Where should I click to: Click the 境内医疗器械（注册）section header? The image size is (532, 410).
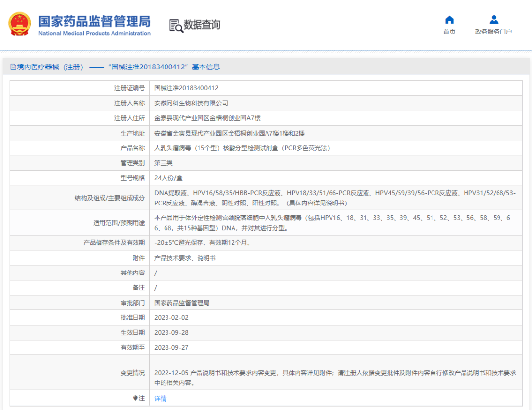pyautogui.click(x=50, y=67)
